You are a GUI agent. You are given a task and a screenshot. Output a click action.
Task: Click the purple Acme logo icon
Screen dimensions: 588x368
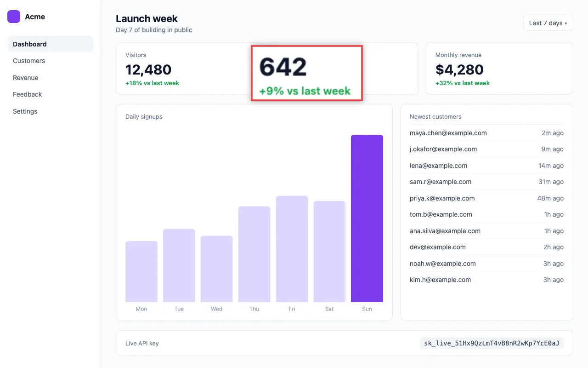click(14, 17)
